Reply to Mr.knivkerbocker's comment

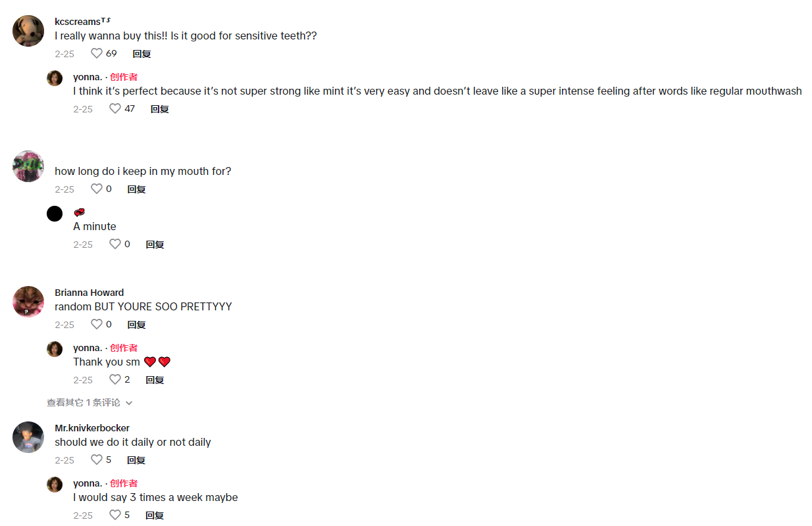click(x=136, y=460)
